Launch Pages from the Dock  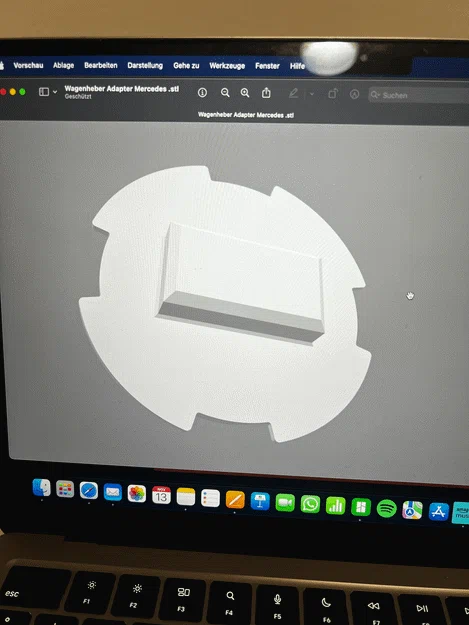(235, 500)
